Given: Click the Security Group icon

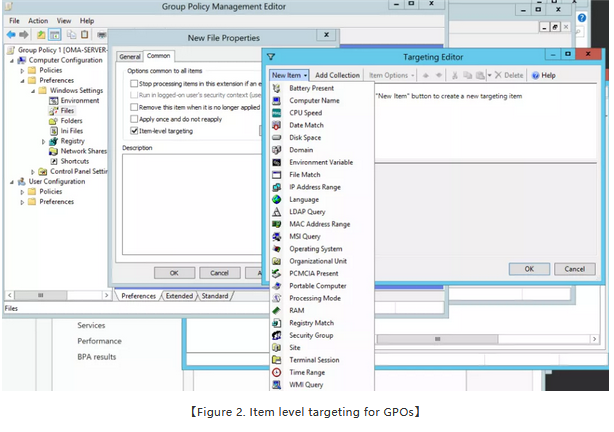Looking at the screenshot, I should tap(277, 335).
